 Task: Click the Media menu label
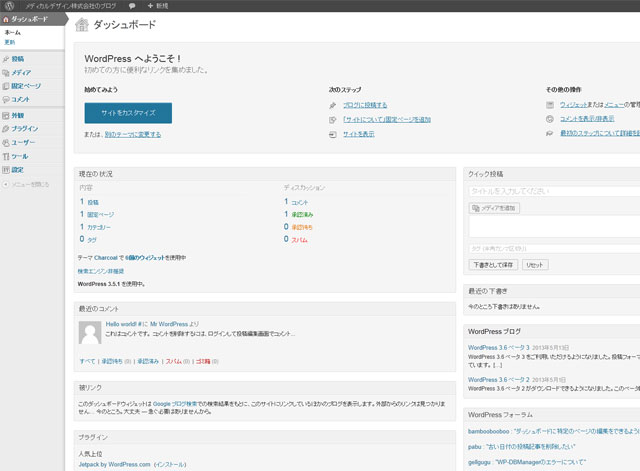click(21, 73)
